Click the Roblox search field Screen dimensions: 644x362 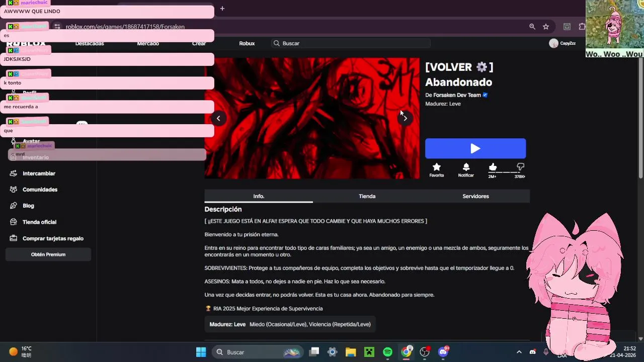click(x=351, y=43)
